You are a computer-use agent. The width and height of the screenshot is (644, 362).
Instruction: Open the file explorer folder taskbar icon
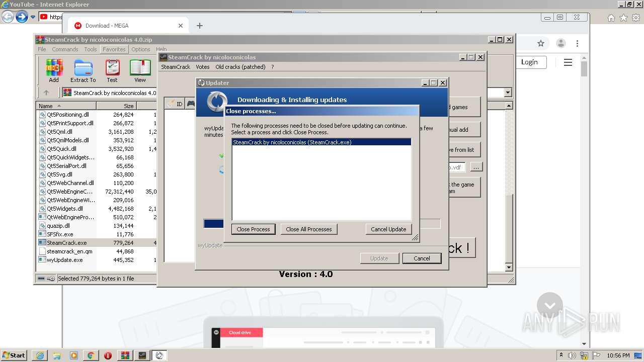[57, 355]
